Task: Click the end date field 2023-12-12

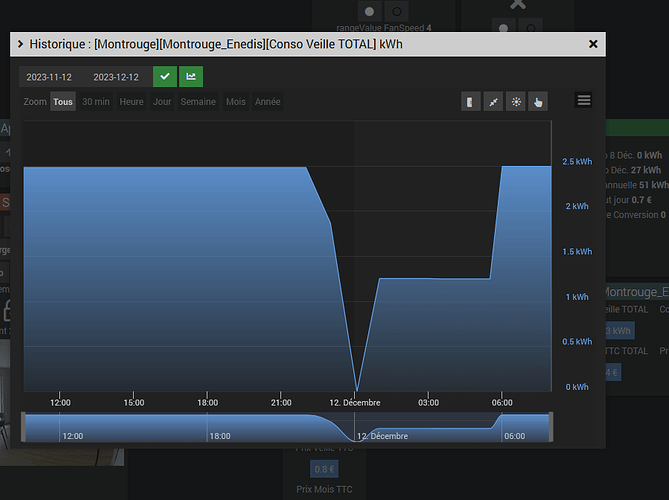Action: (116, 77)
